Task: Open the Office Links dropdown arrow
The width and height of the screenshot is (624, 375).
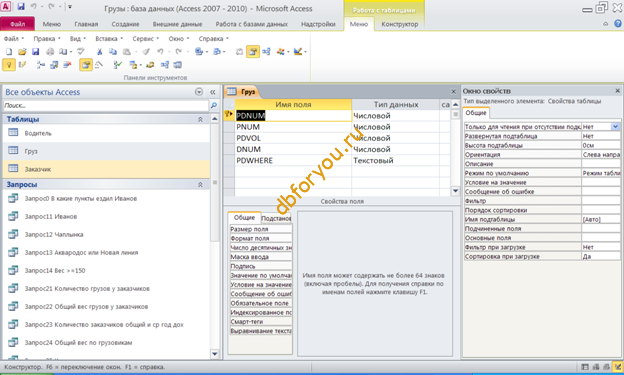Action: pos(206,52)
